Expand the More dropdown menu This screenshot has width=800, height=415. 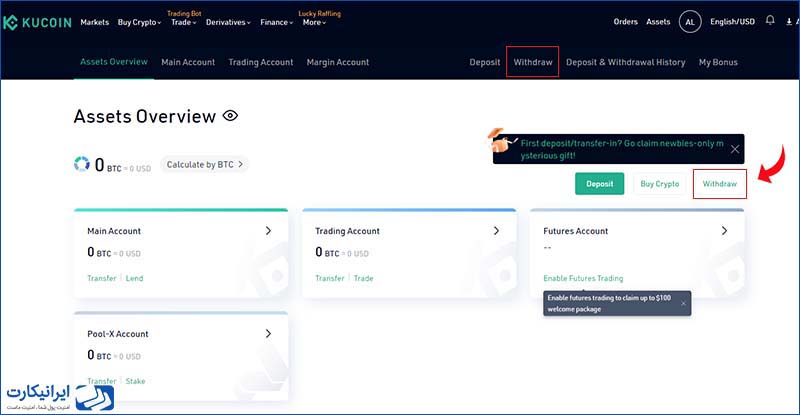tap(314, 22)
